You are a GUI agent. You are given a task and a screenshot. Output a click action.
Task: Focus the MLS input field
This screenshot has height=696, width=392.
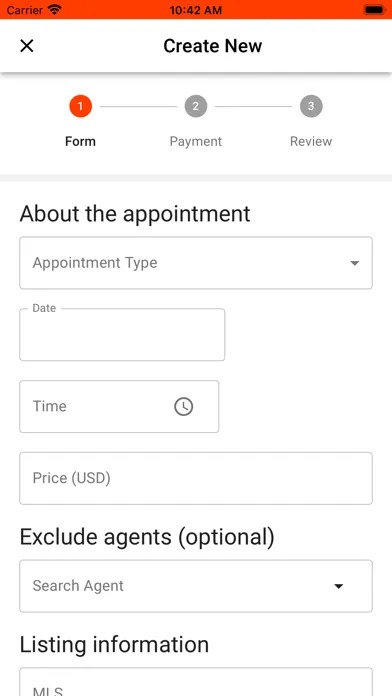coord(196,682)
